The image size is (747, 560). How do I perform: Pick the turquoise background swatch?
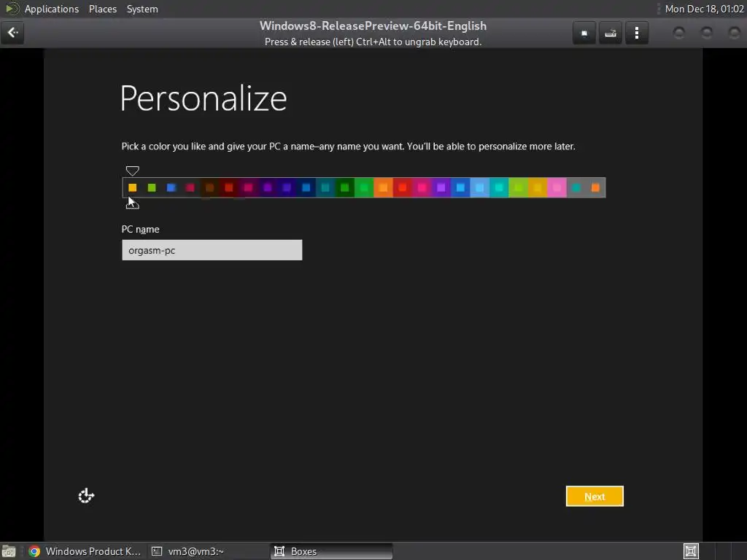point(499,187)
